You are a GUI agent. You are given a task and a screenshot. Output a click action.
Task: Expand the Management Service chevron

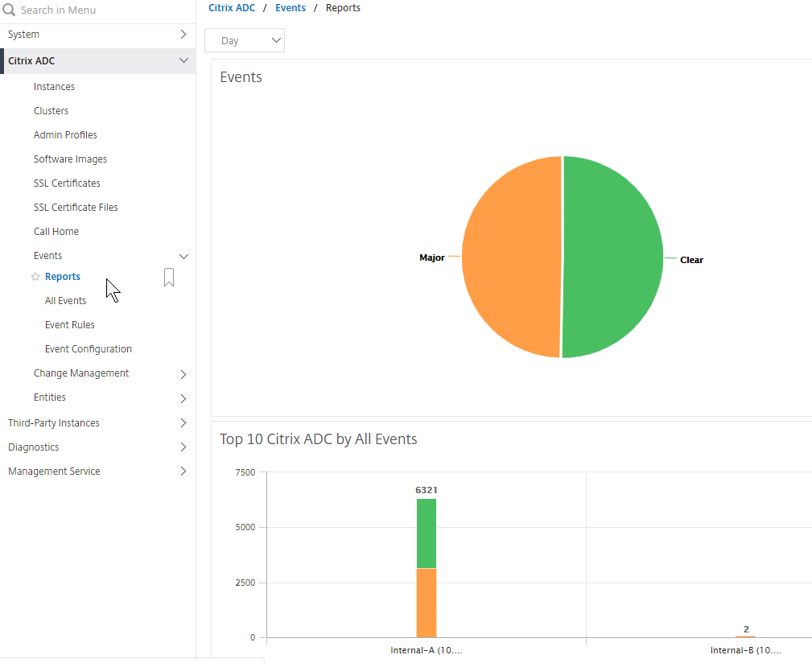tap(183, 472)
